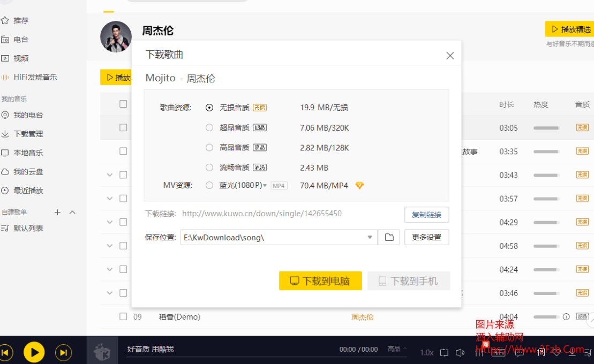Screen dimensions: 594x364
Task: Tick the checkbox for 稻香(Demo)
Action: tap(123, 316)
